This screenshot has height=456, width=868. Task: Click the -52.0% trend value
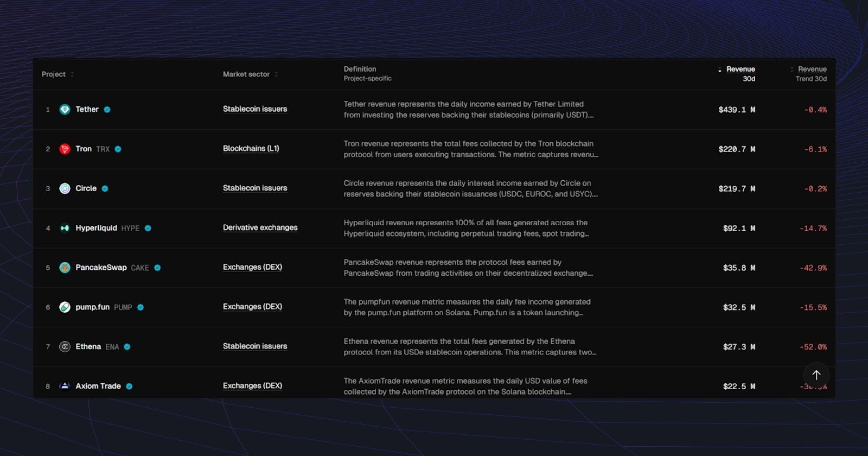click(813, 347)
